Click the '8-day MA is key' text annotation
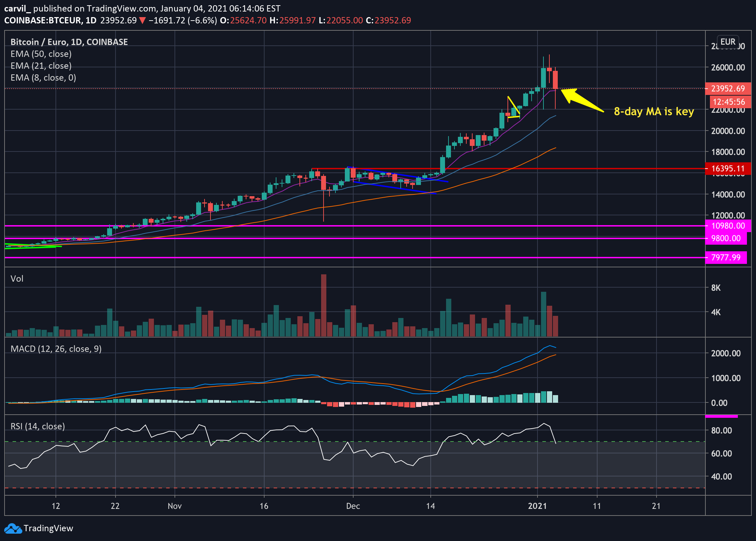This screenshot has height=541, width=756. pos(654,112)
